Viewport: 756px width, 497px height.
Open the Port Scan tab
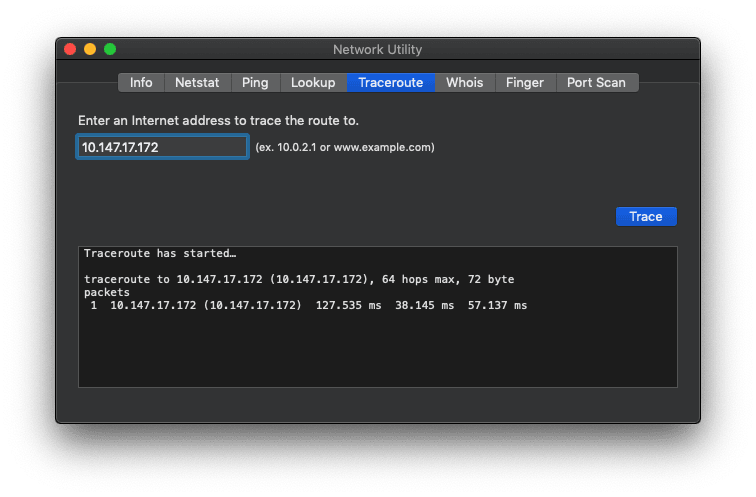[x=596, y=82]
